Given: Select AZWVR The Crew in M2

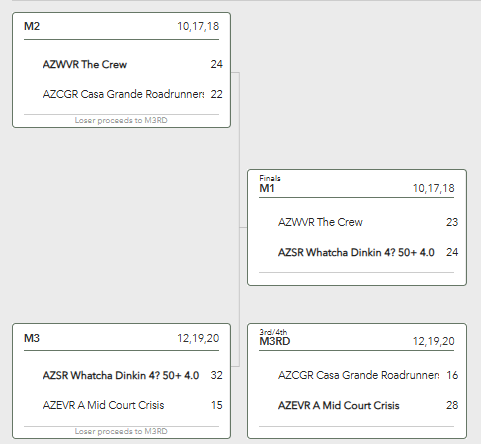Looking at the screenshot, I should pos(85,64).
